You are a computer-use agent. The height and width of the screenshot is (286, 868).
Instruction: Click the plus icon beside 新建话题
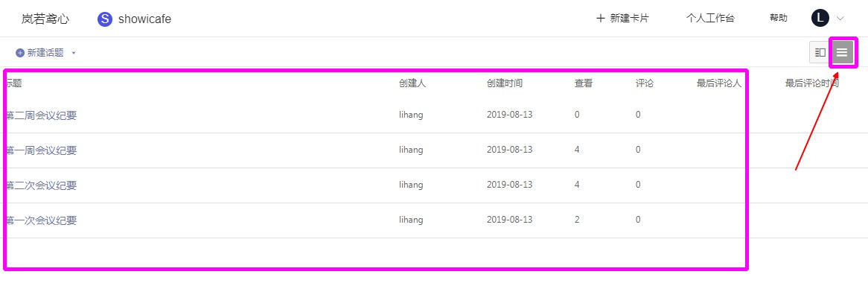click(20, 53)
